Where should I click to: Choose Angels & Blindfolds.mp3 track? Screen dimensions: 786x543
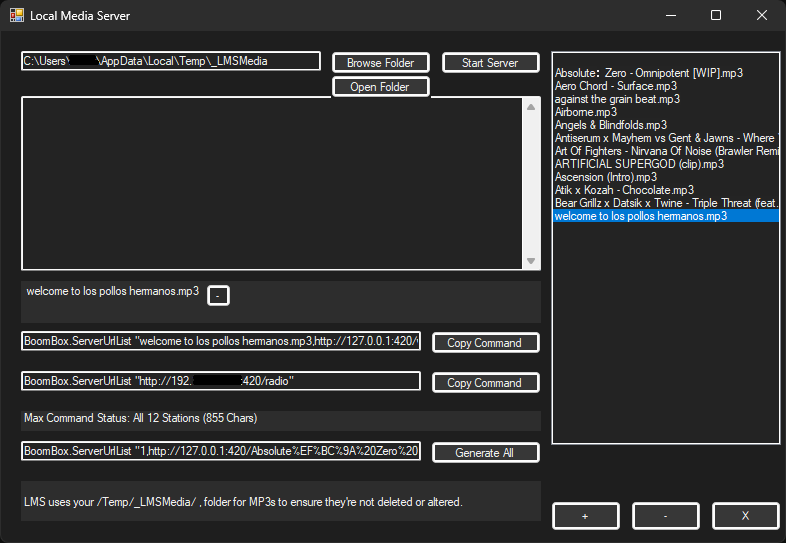(x=610, y=125)
